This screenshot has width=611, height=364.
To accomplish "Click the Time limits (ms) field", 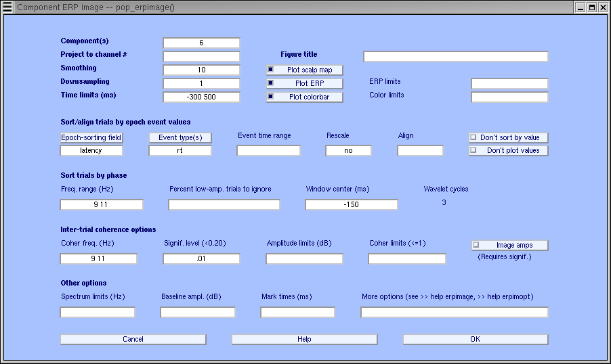I will click(x=201, y=97).
